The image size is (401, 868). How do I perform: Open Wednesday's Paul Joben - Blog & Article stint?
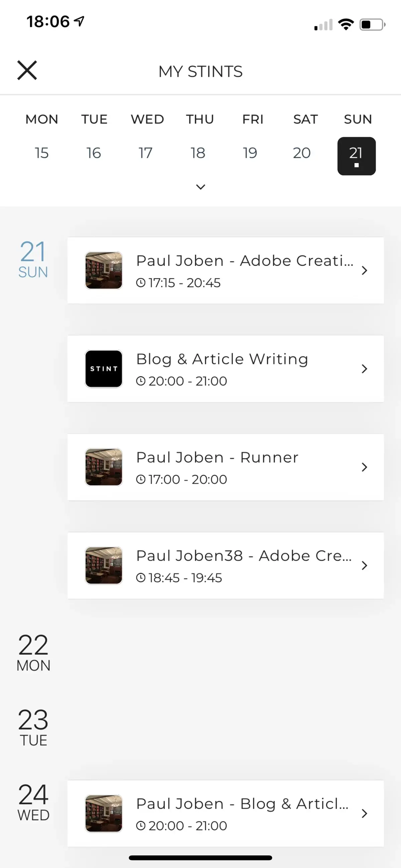coord(226,813)
